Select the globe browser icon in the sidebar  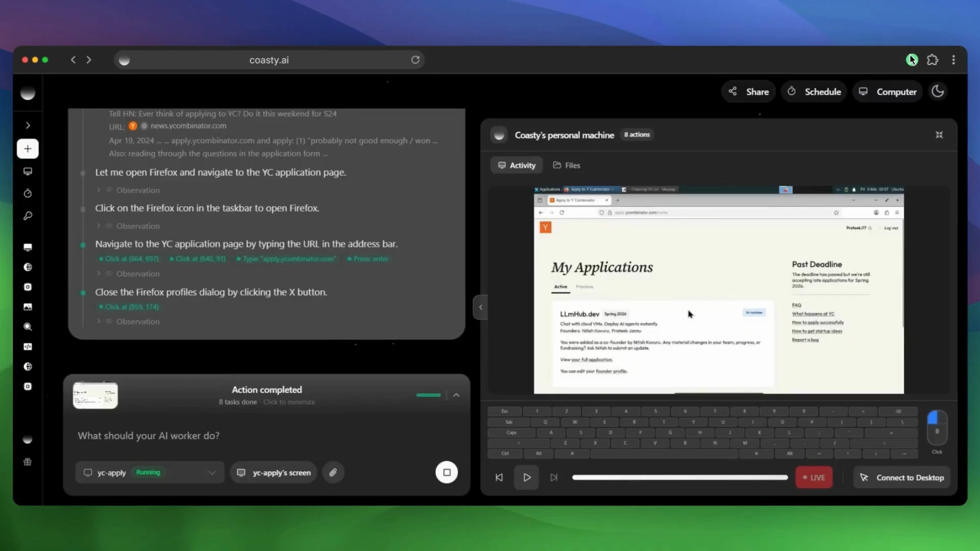28,267
